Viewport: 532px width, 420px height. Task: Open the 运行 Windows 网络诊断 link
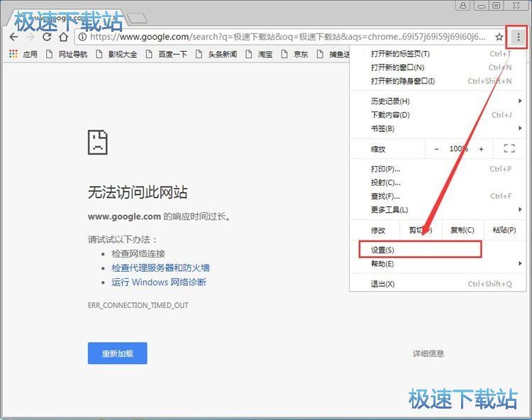159,282
